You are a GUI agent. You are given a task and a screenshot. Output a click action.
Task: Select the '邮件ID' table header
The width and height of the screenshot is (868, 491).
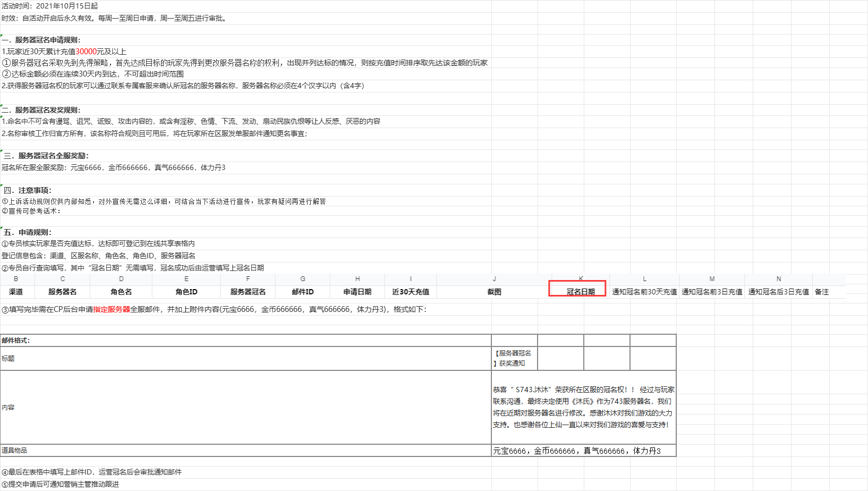303,292
